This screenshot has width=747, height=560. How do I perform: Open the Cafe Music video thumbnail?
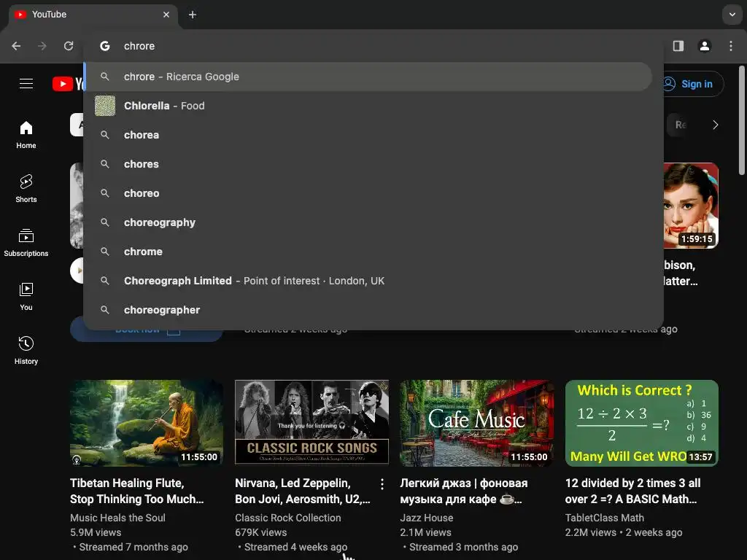coord(476,423)
